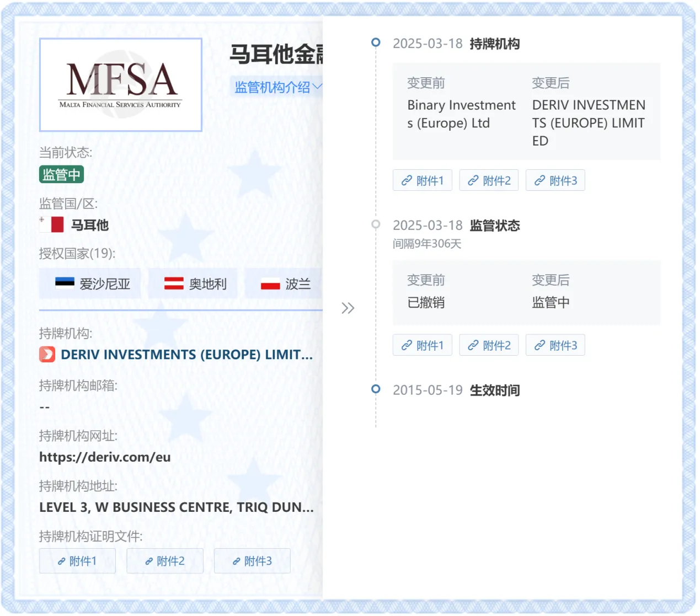Click the 授权国家(19) label
The width and height of the screenshot is (700, 616).
pyautogui.click(x=77, y=254)
